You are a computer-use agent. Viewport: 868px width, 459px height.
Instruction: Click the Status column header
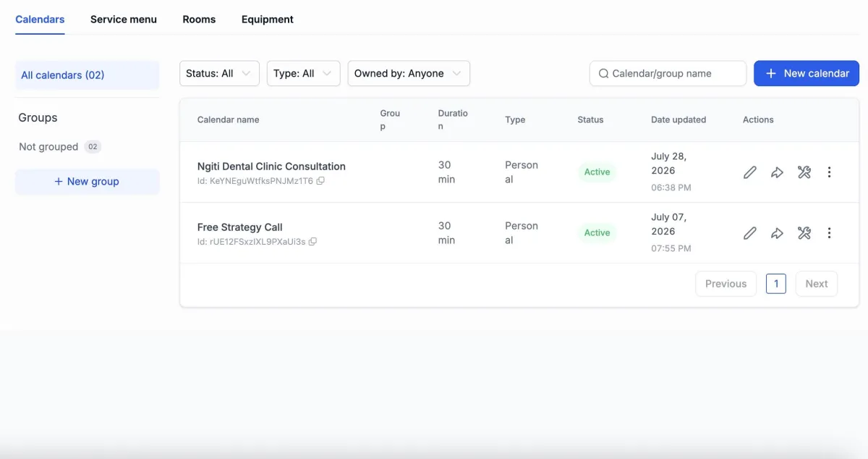tap(590, 119)
